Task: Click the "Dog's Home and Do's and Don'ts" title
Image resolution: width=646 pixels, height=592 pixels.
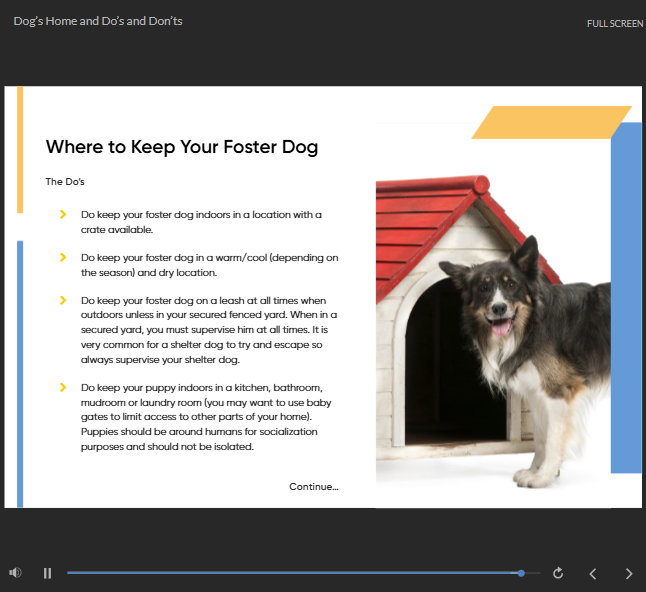Action: (x=98, y=21)
